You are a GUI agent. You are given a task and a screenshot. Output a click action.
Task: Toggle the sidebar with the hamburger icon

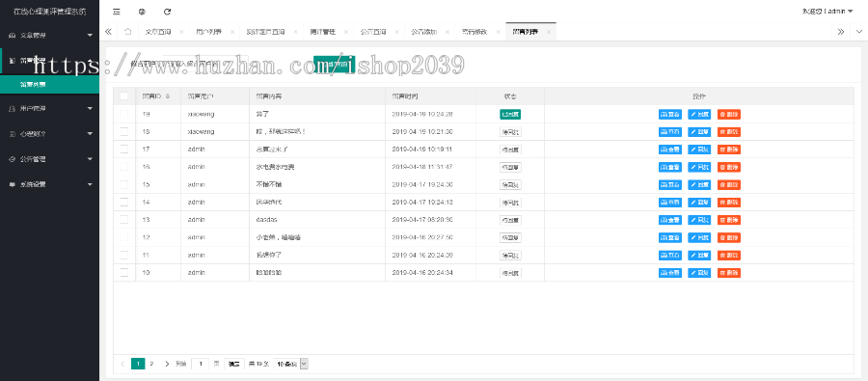(x=117, y=11)
